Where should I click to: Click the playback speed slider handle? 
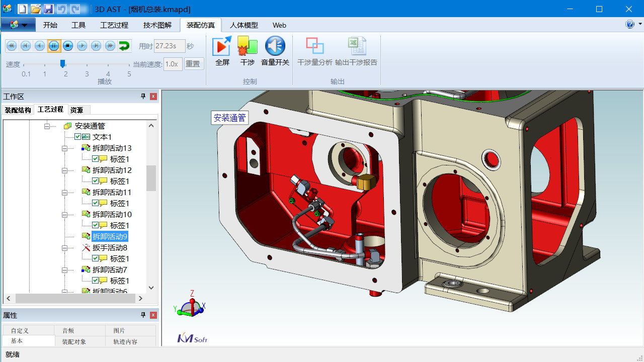coord(63,64)
